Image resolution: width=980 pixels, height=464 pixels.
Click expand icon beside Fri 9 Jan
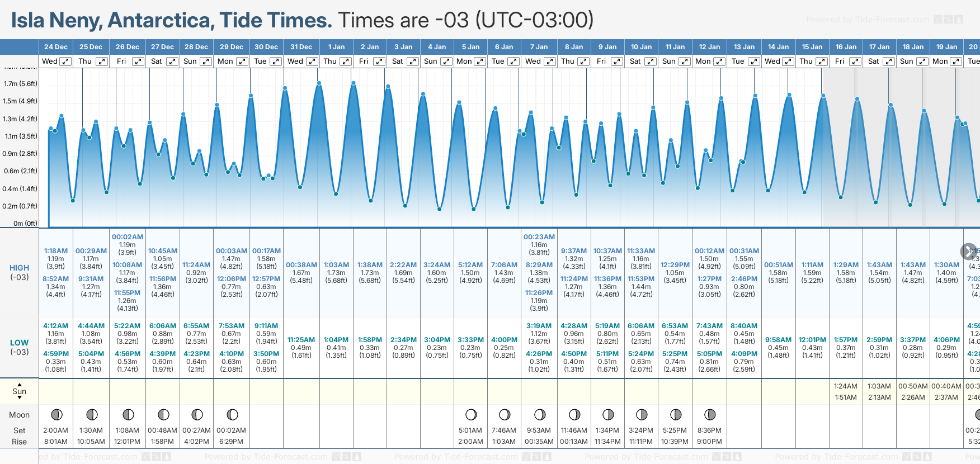point(616,61)
